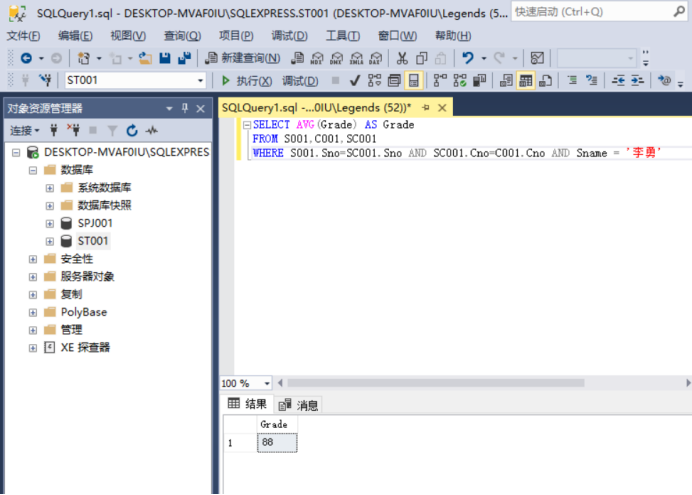Expand the 安全性 folder

33,259
